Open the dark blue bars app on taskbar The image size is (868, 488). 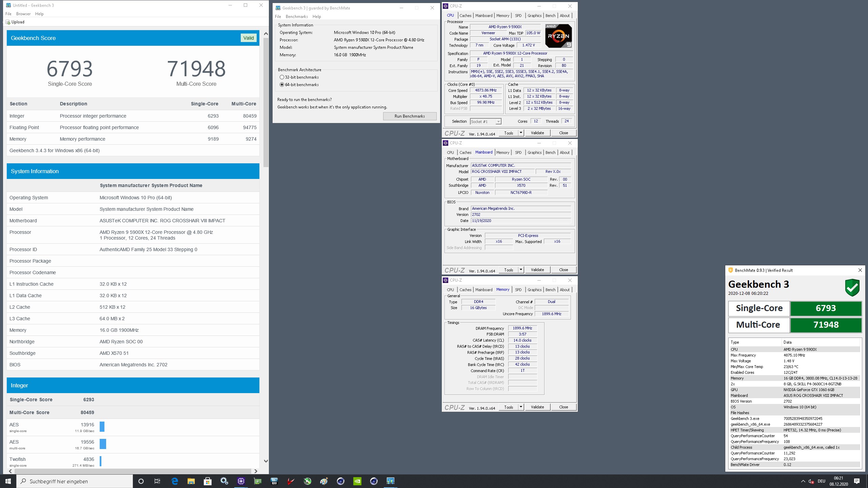(x=274, y=481)
